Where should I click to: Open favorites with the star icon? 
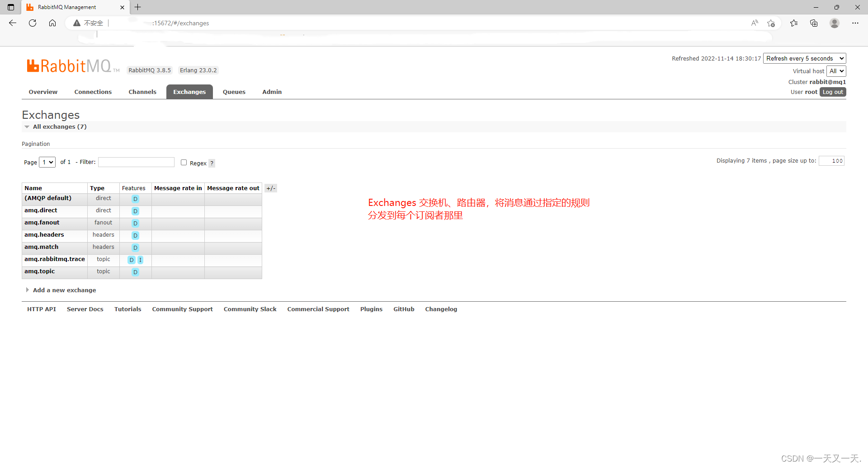(x=794, y=23)
